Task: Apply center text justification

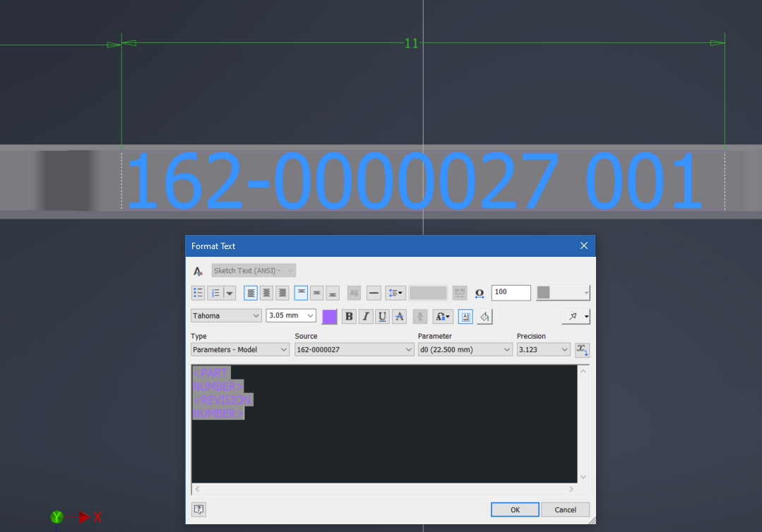Action: click(266, 292)
